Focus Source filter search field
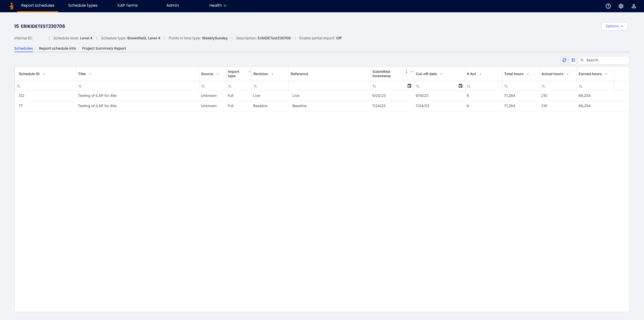The image size is (644, 320). pyautogui.click(x=213, y=86)
